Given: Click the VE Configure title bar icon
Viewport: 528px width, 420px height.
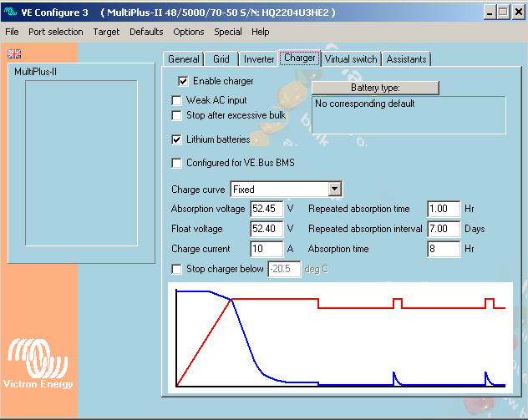Looking at the screenshot, I should click(10, 12).
